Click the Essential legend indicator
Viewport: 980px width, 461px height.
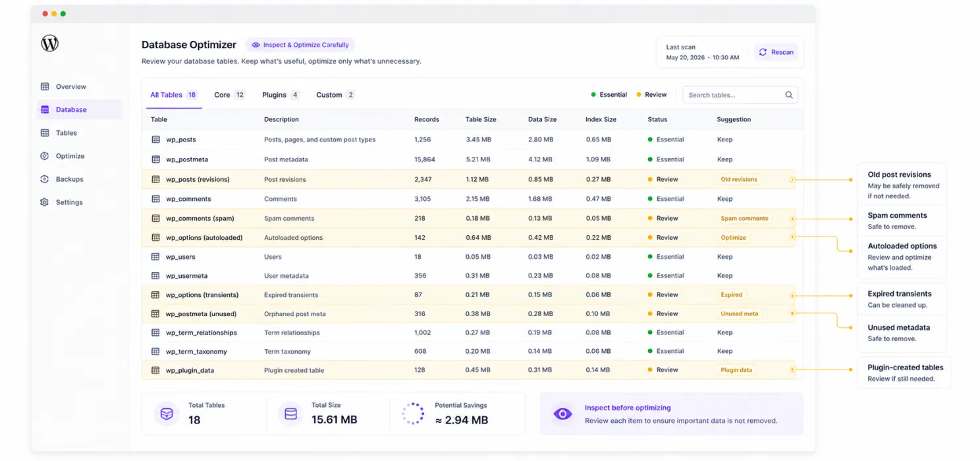(x=609, y=95)
